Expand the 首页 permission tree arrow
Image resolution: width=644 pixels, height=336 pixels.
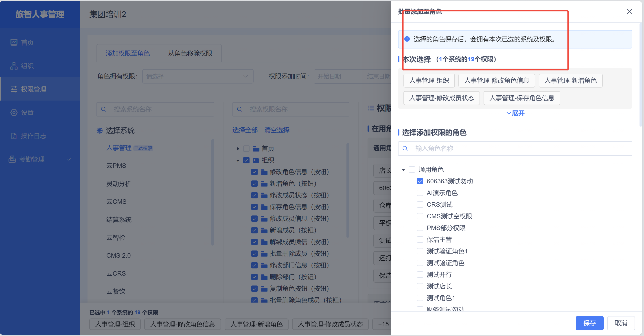238,149
